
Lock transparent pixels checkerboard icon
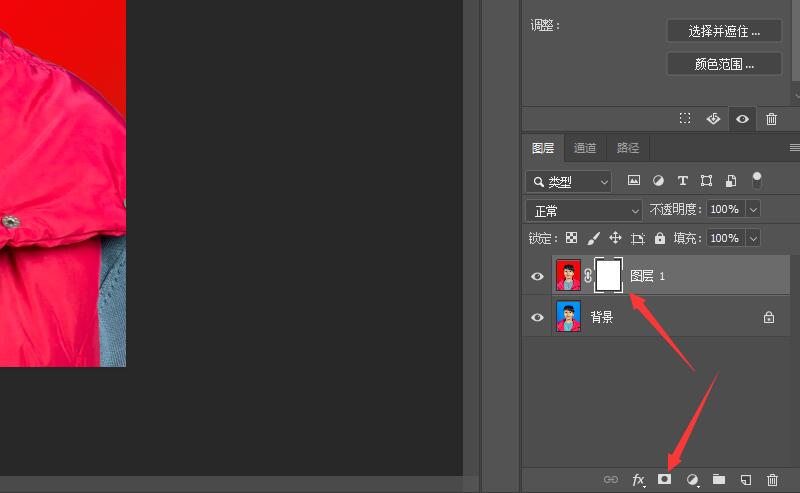pyautogui.click(x=571, y=238)
